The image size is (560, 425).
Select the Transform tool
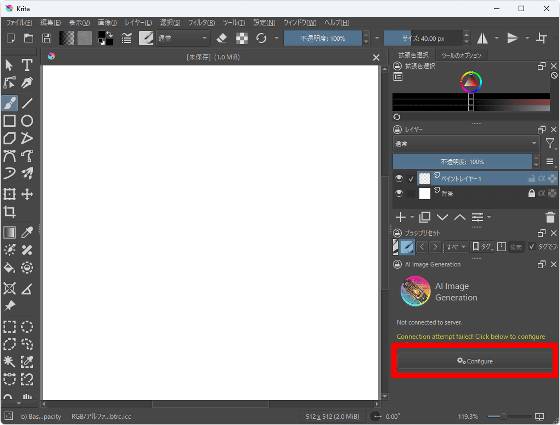(9, 194)
